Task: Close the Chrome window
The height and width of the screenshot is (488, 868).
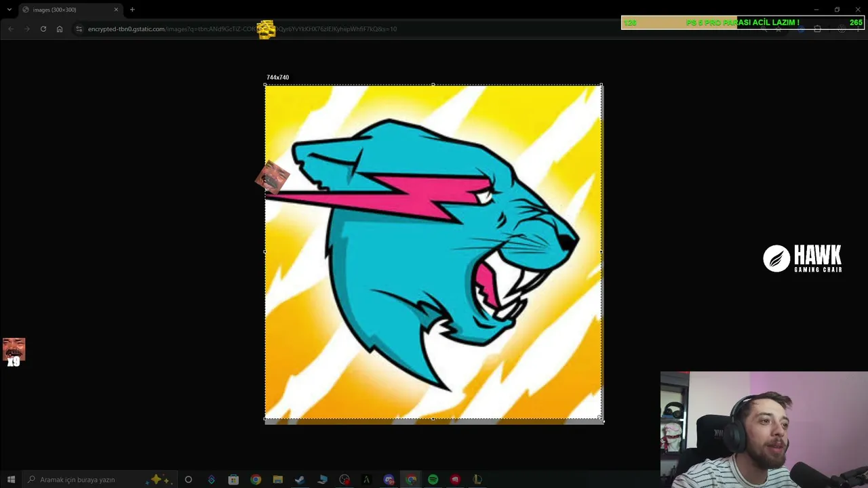Action: [858, 9]
